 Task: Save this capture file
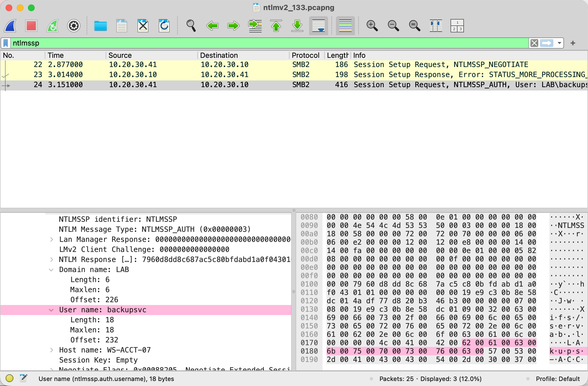point(122,26)
